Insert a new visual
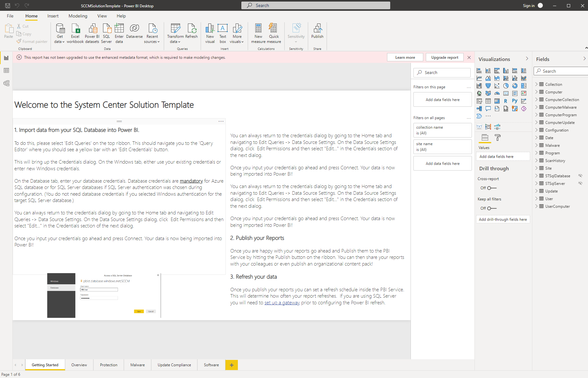This screenshot has width=588, height=378. [x=210, y=33]
